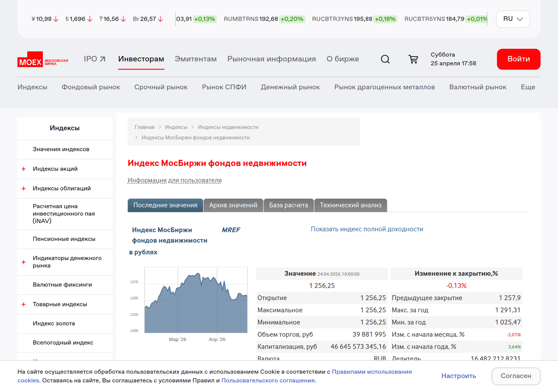Click Объем торгов value 39 881 995
This screenshot has height=392, width=558.
tap(369, 335)
